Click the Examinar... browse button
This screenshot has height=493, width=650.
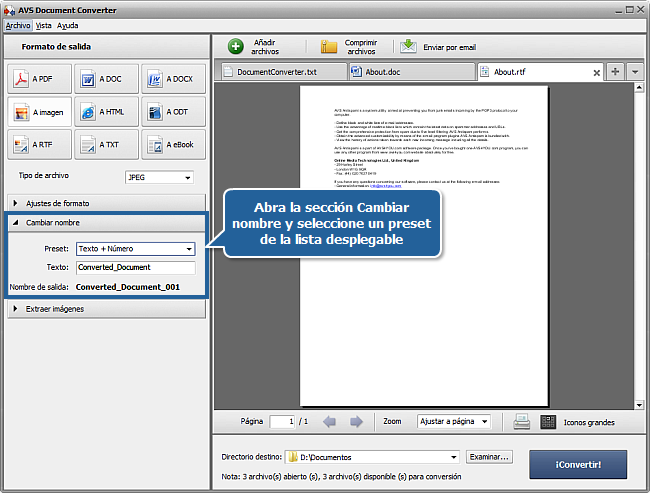[x=489, y=457]
